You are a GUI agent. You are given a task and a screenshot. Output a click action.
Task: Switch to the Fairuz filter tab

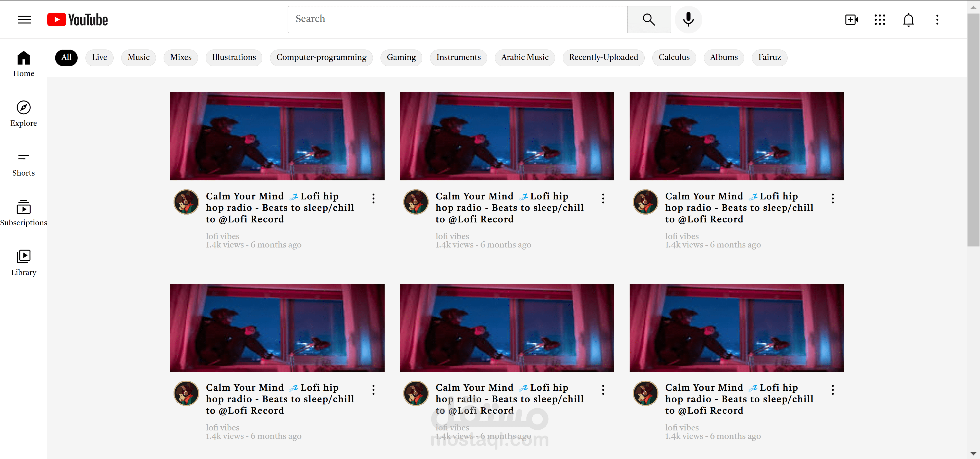pyautogui.click(x=769, y=57)
